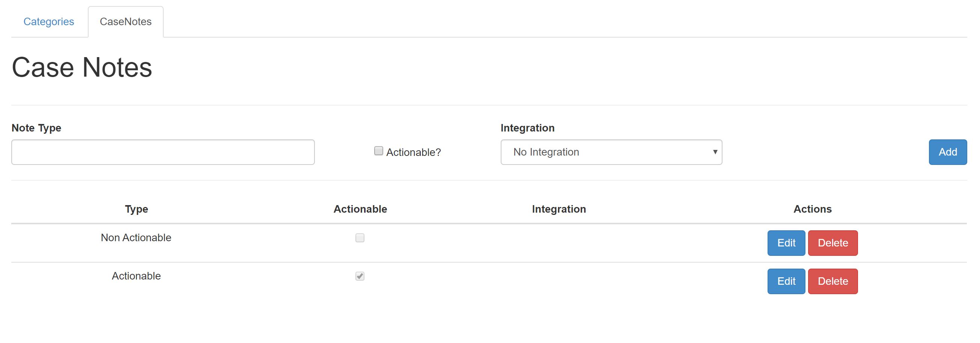Focus the Note Type text field

tap(163, 152)
